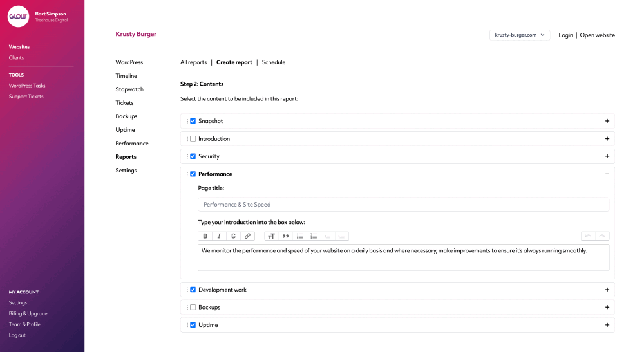Open Tickets in the site menu
The image size is (644, 352).
click(124, 103)
